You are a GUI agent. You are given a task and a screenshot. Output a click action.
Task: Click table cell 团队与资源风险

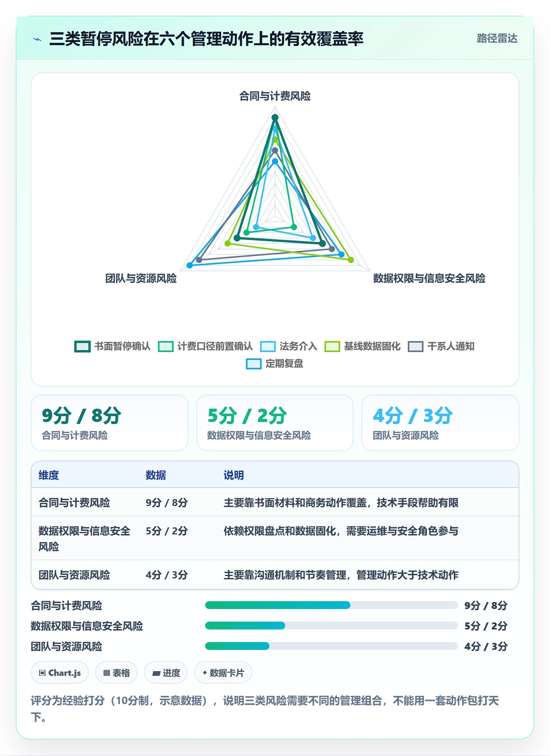coord(74,575)
